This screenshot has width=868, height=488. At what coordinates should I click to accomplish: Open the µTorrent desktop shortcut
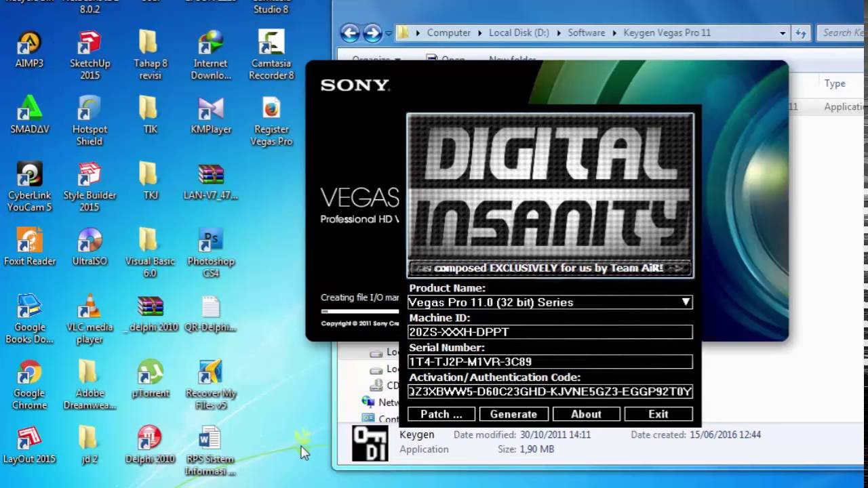point(150,379)
